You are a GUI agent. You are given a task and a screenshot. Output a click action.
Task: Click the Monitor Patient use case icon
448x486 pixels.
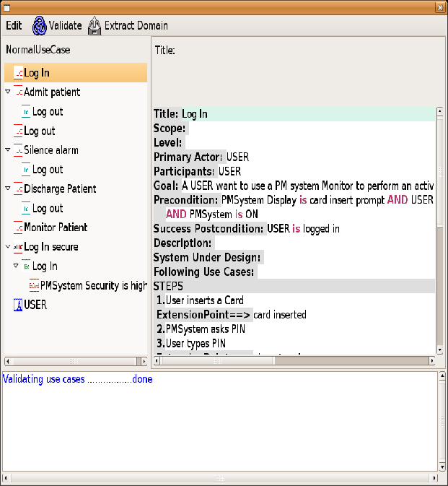click(18, 227)
